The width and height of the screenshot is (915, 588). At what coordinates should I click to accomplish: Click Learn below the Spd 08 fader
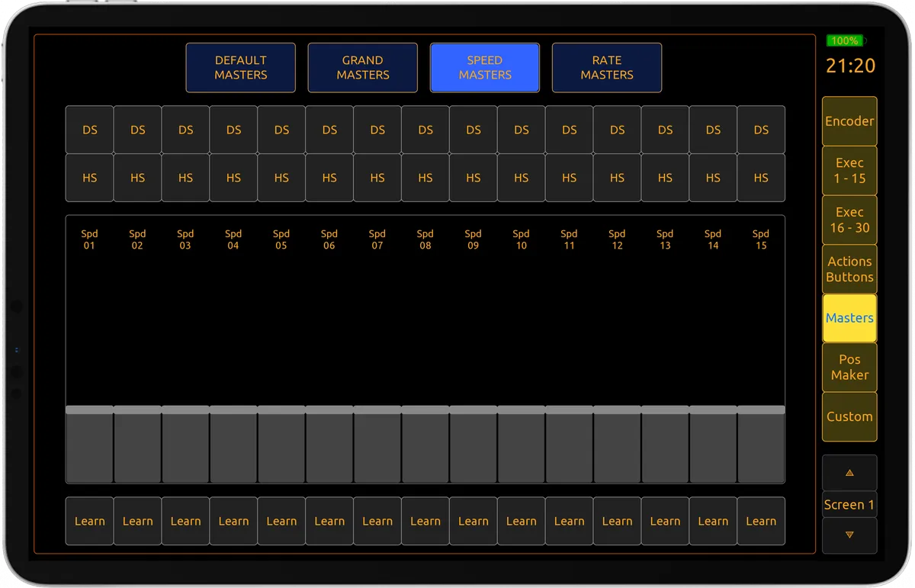tap(426, 522)
